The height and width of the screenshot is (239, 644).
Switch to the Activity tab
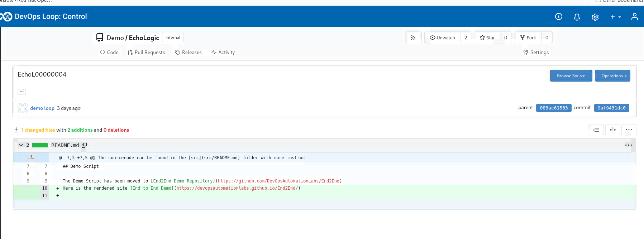pos(223,52)
